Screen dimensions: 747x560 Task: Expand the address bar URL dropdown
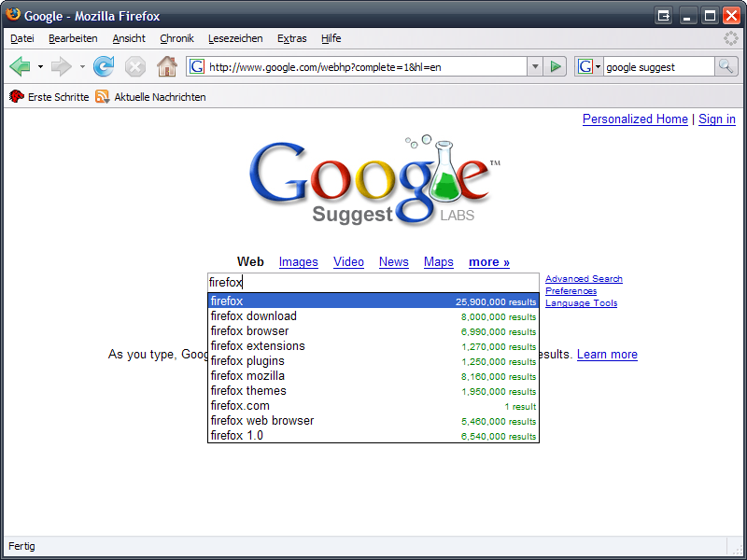coord(535,66)
